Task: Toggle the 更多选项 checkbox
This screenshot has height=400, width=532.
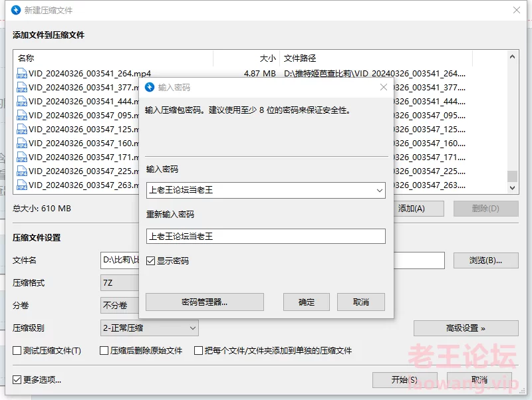Action: pos(18,380)
